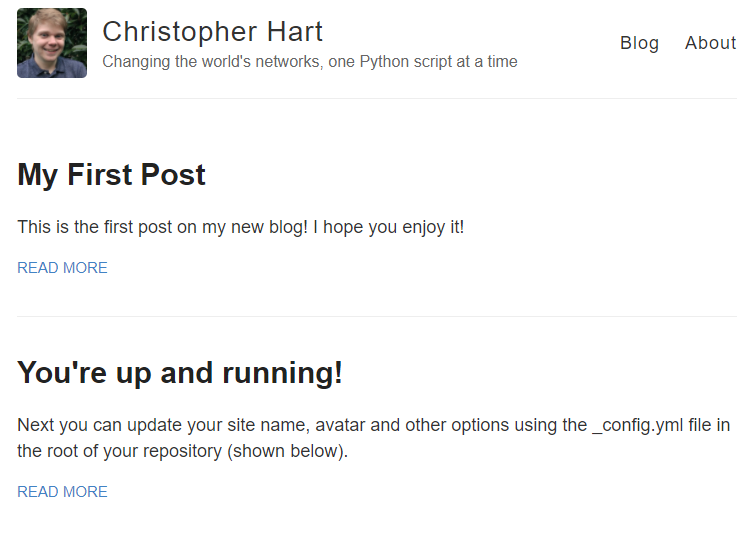Click the divider line between the two posts
The height and width of the screenshot is (542, 752).
point(376,316)
